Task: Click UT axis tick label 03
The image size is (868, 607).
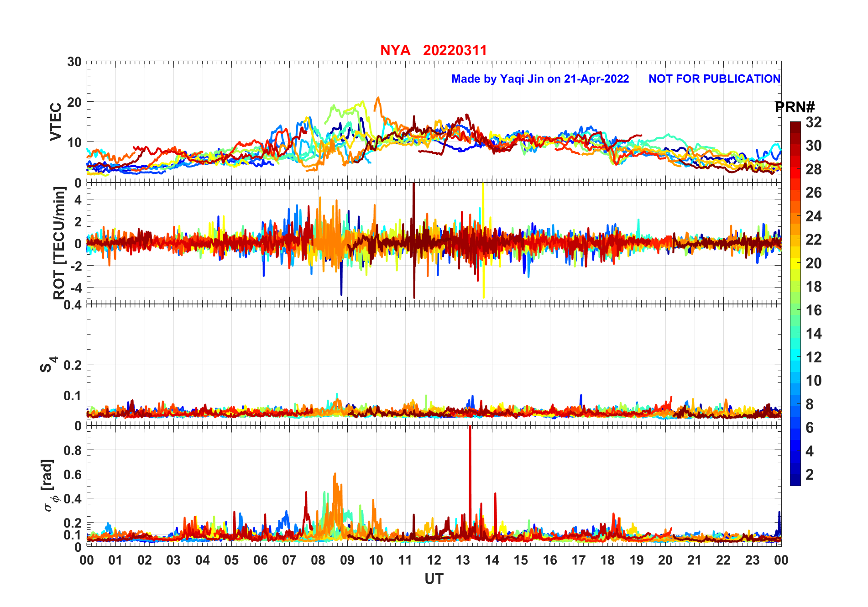Action: [173, 560]
